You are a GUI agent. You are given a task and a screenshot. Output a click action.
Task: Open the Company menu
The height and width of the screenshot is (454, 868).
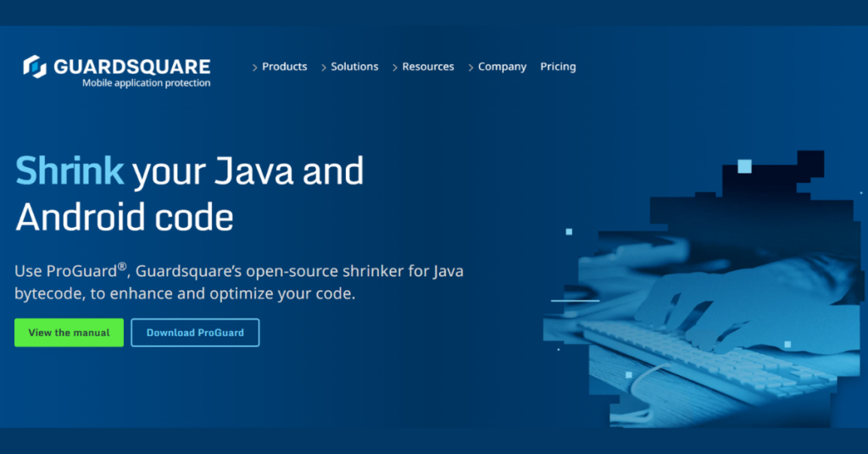502,67
